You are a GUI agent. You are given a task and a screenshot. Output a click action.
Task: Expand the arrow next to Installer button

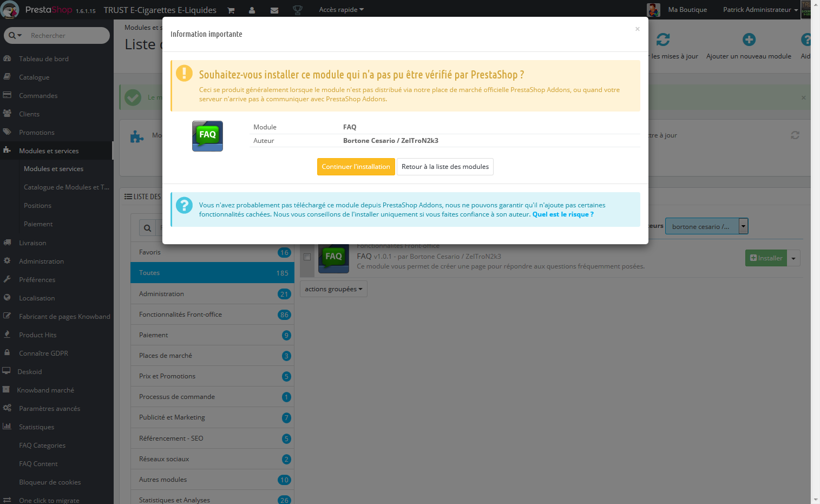tap(793, 258)
